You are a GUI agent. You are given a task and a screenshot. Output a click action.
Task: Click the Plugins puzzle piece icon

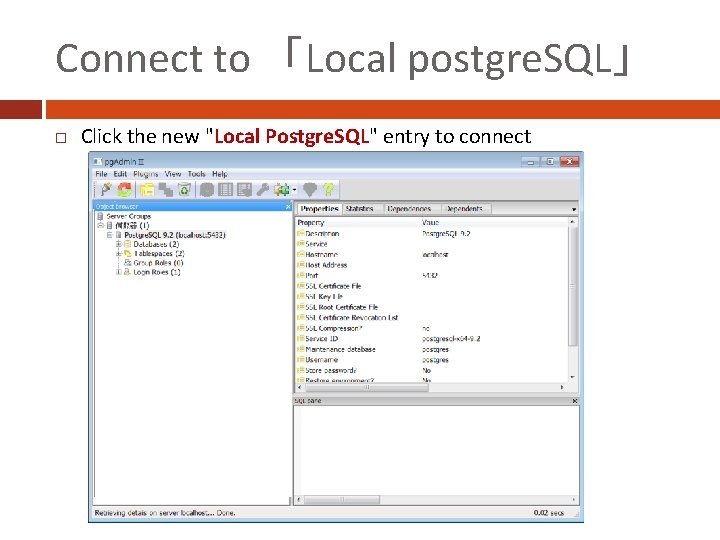click(x=281, y=190)
